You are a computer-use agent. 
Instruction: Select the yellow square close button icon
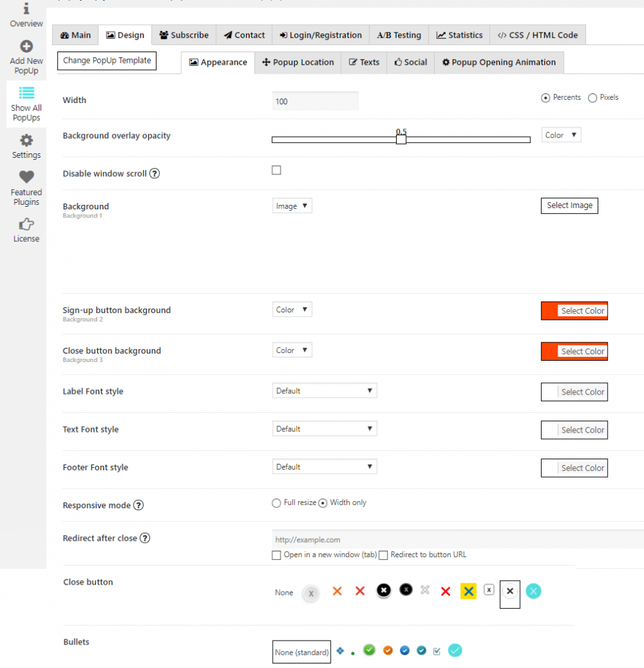click(468, 591)
